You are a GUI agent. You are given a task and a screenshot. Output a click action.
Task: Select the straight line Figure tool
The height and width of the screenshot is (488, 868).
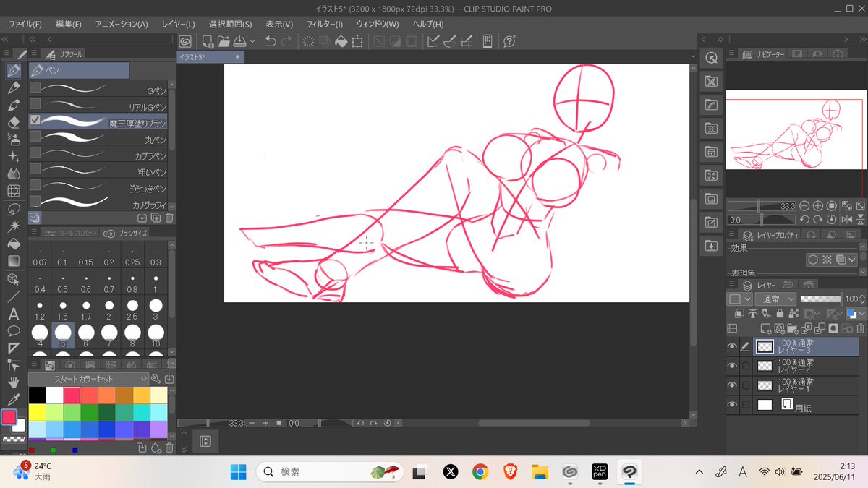tap(13, 296)
